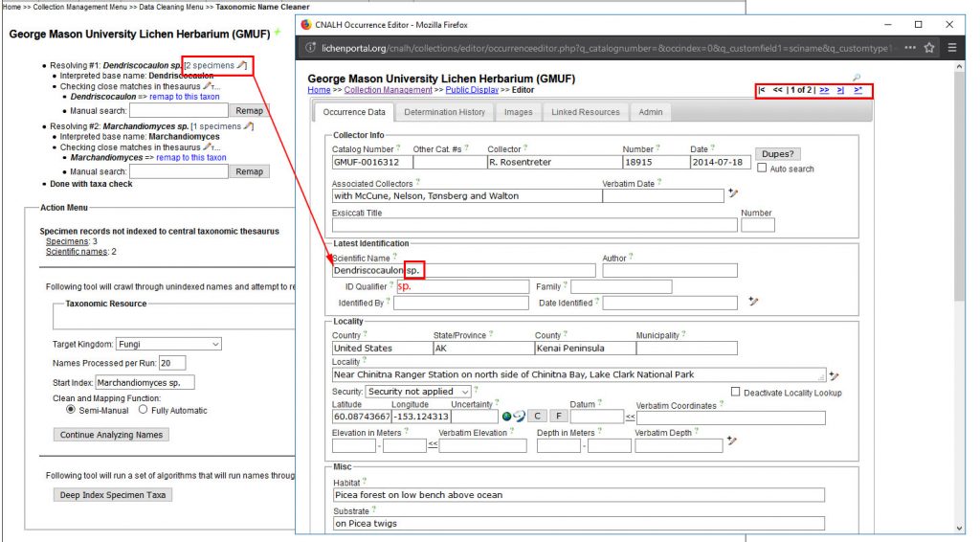This screenshot has width=980, height=542.
Task: Open the globe map tool for coordinates
Action: coord(507,417)
